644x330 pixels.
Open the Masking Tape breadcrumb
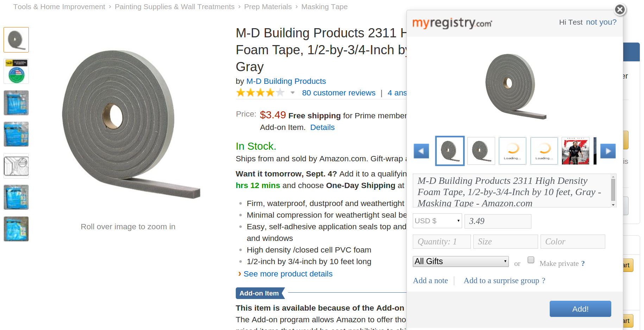point(324,7)
